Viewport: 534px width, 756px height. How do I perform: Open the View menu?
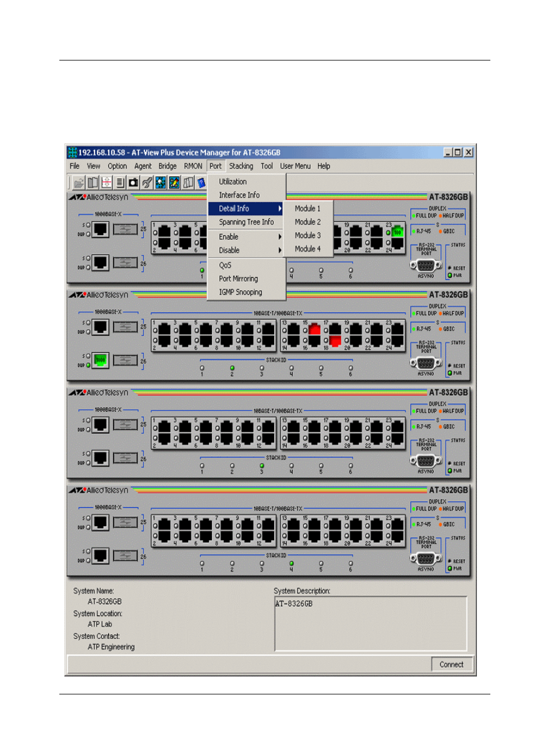93,166
